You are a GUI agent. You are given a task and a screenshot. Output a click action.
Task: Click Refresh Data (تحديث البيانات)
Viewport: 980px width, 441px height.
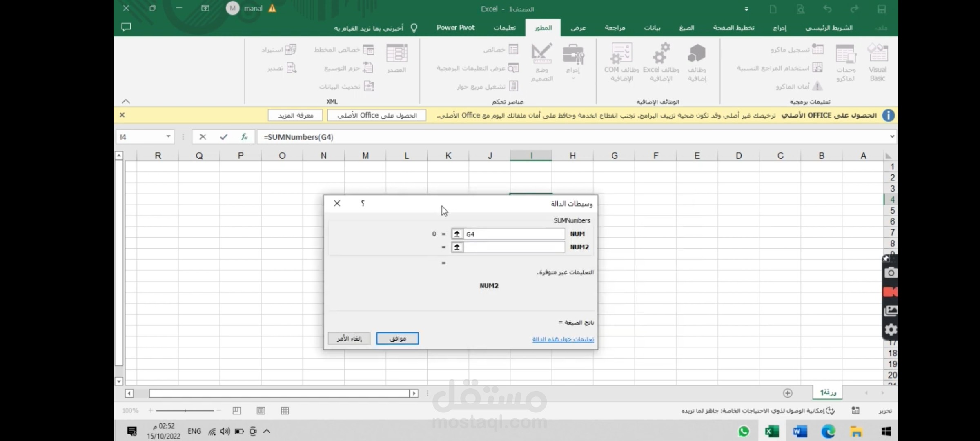coord(347,86)
